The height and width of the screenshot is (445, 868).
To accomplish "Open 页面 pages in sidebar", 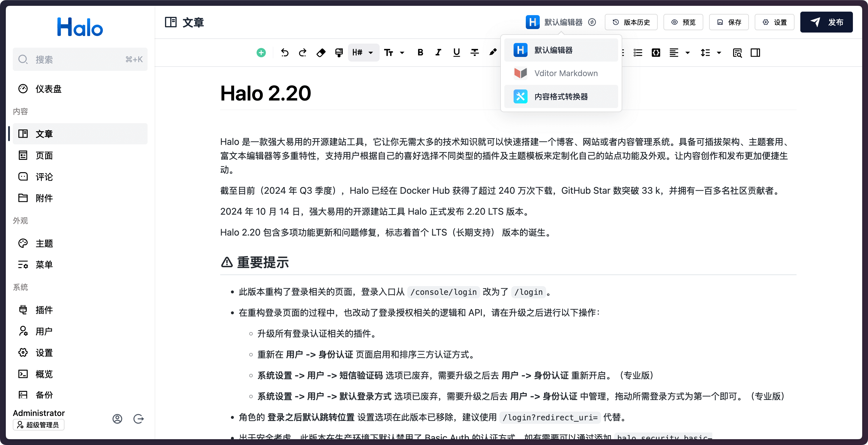I will 80,155.
